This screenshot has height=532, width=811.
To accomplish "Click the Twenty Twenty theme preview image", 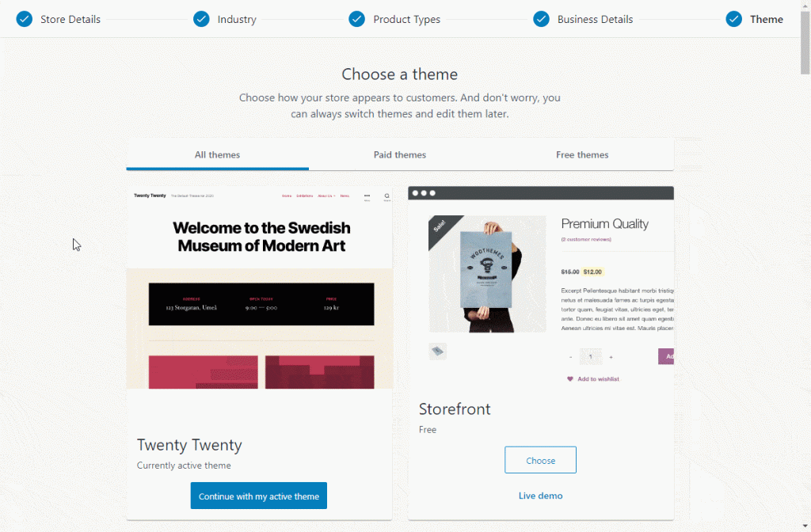I will point(260,288).
